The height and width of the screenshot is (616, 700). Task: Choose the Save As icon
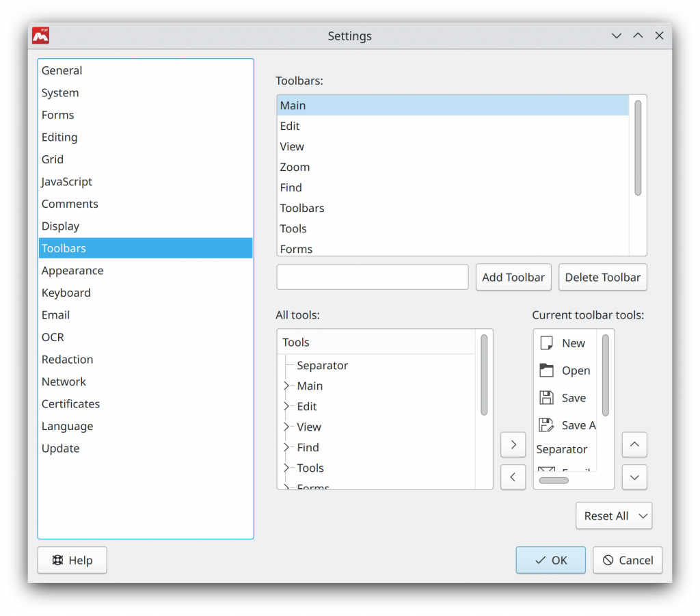(x=546, y=425)
